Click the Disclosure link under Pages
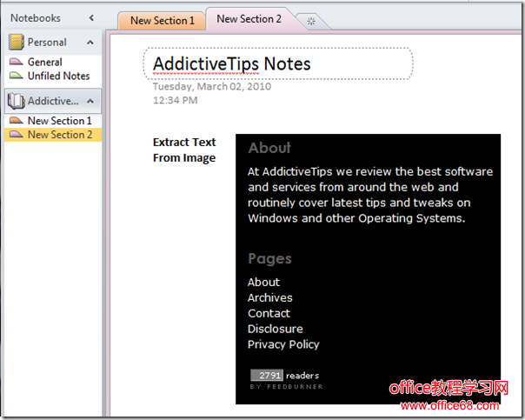The height and width of the screenshot is (420, 525). pos(275,329)
